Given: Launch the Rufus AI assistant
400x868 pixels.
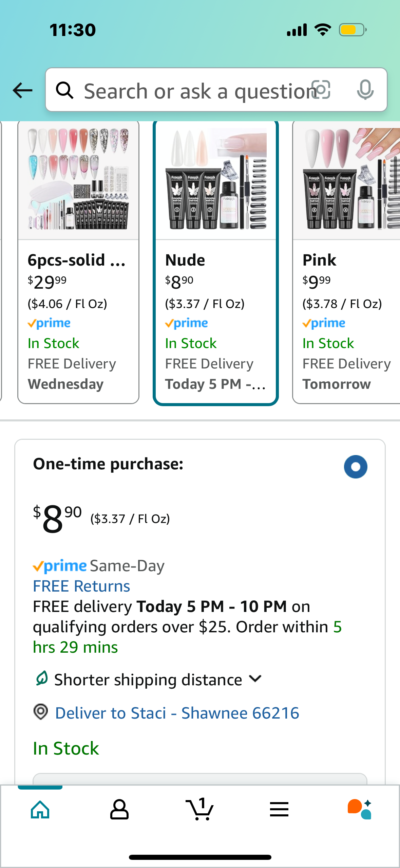Looking at the screenshot, I should 359,810.
